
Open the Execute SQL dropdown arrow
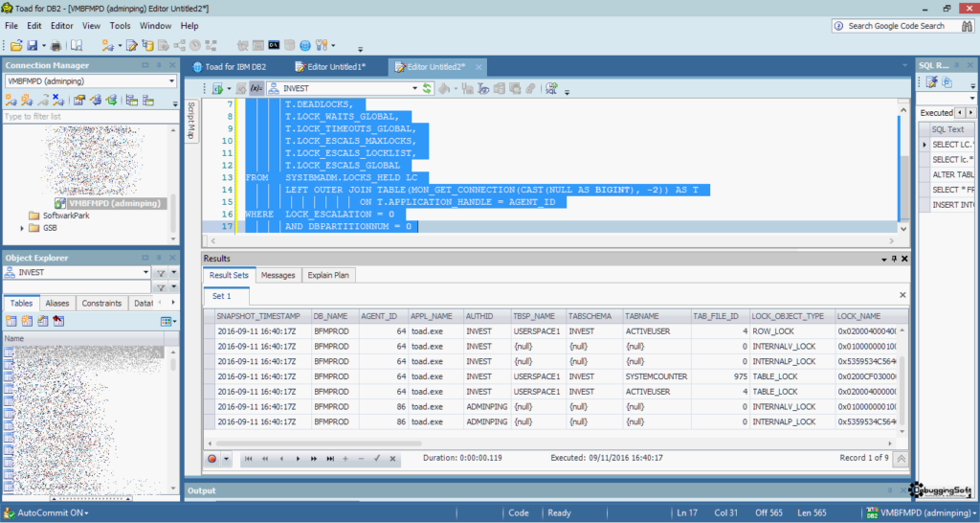click(x=229, y=88)
